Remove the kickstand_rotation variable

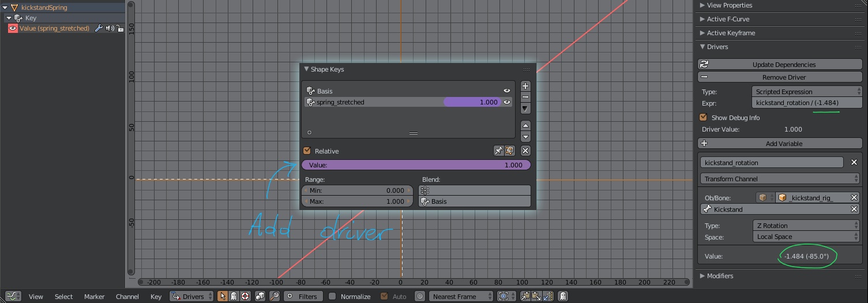[x=854, y=163]
